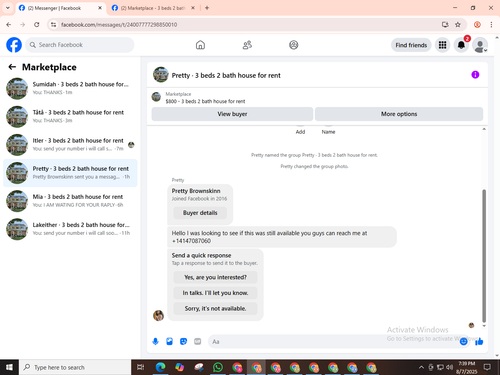500x375 pixels.
Task: Attach a file with the photo icon
Action: click(x=169, y=341)
